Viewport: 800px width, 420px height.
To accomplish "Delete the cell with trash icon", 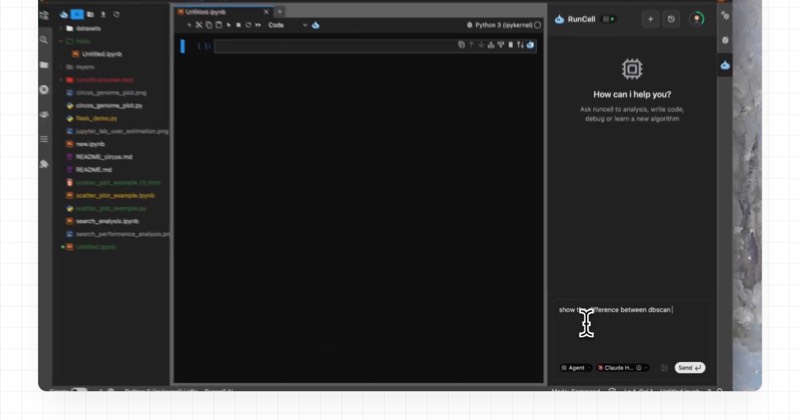I will tap(511, 45).
